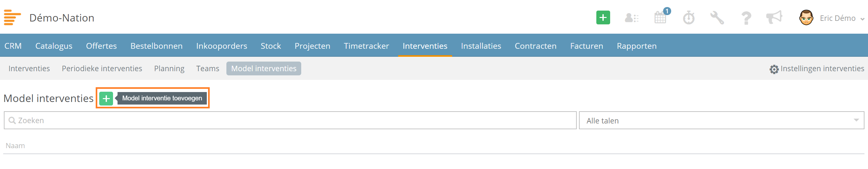Switch to the Facturen menu tab

click(586, 46)
